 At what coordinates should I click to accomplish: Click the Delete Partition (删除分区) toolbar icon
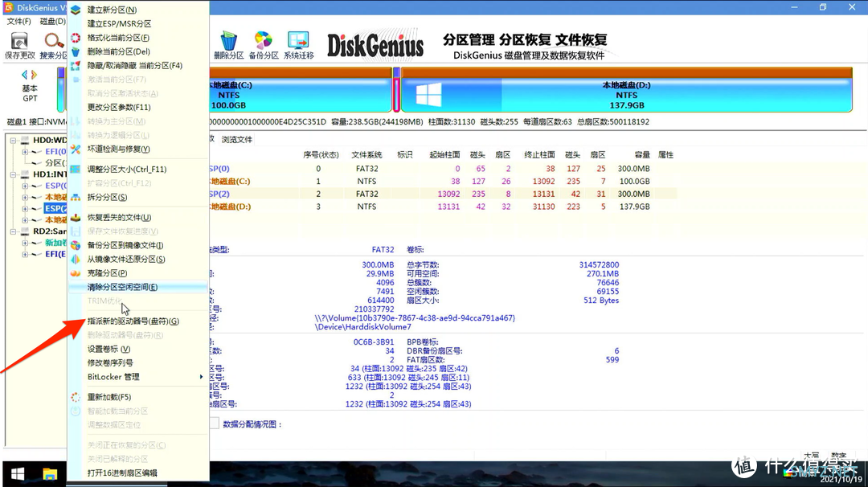point(228,45)
